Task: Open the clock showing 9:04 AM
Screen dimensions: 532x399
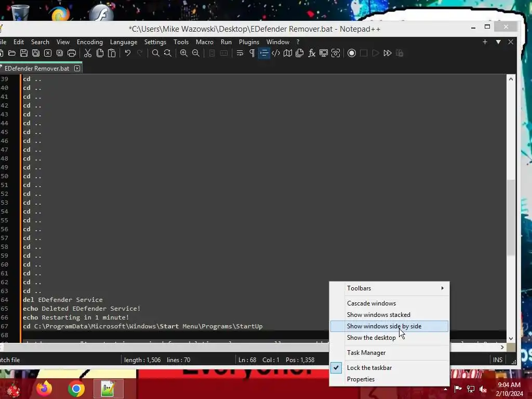Action: [509, 389]
